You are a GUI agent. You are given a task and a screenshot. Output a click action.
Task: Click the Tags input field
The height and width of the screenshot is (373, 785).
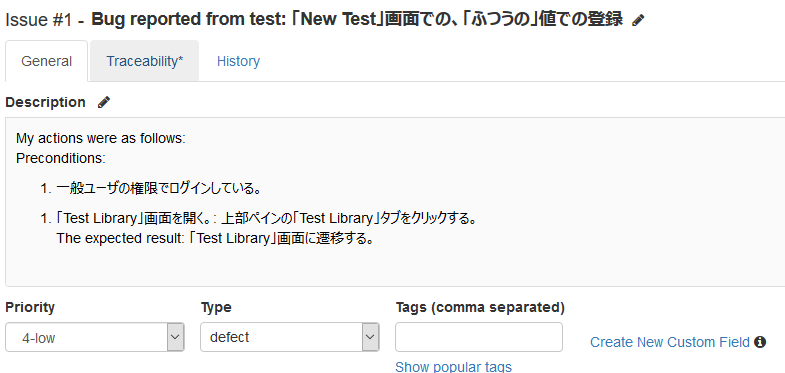tap(479, 337)
